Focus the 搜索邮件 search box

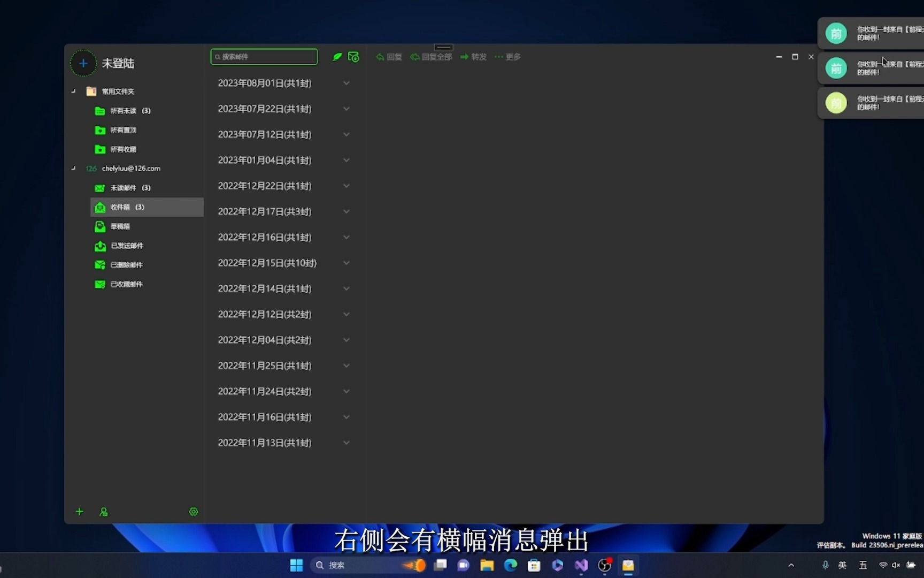click(264, 57)
